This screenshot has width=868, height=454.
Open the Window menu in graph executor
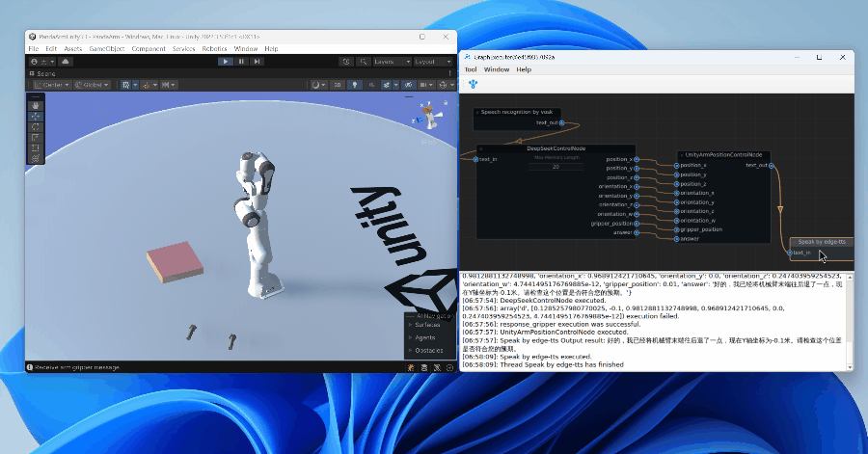(x=497, y=69)
